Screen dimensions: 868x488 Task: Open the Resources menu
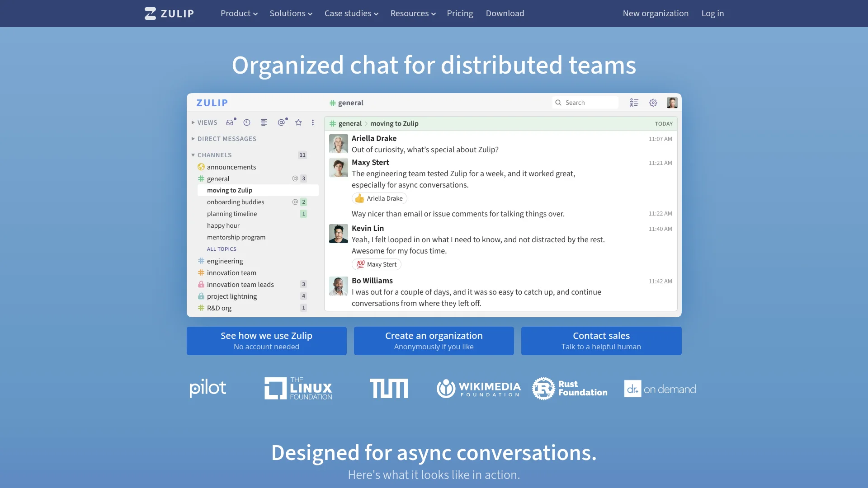pos(412,13)
